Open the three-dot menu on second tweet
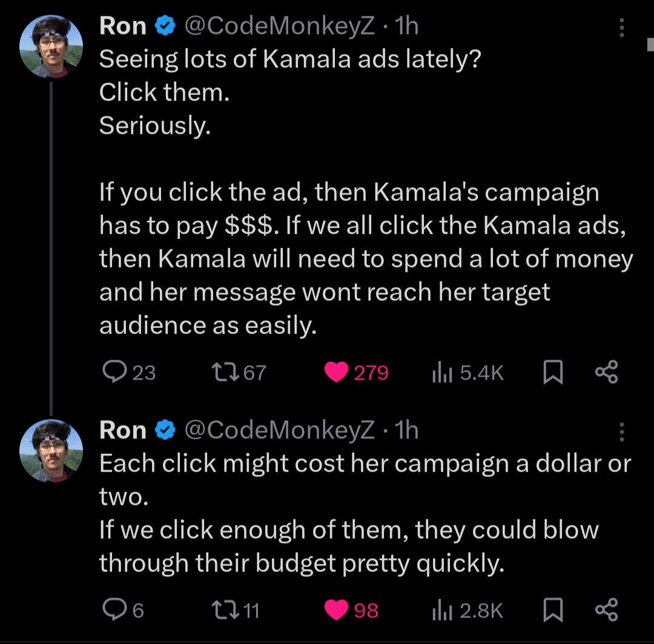Image resolution: width=654 pixels, height=644 pixels. pos(621,432)
